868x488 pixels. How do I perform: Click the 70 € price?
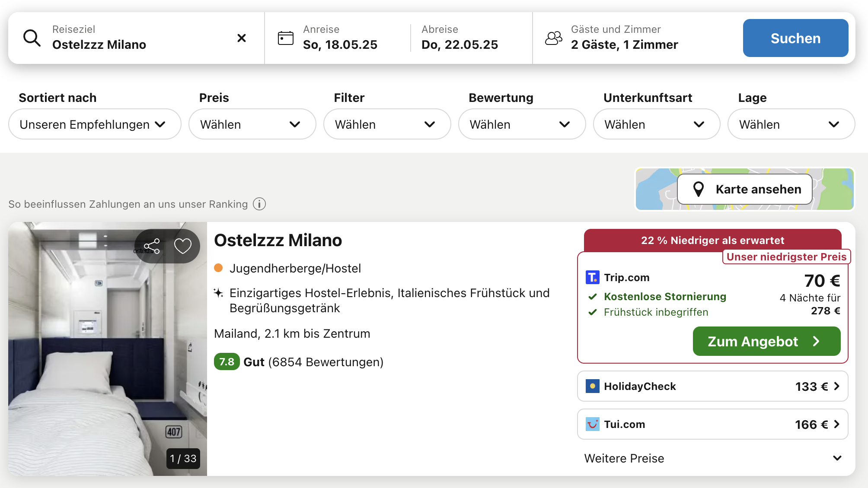(x=822, y=281)
